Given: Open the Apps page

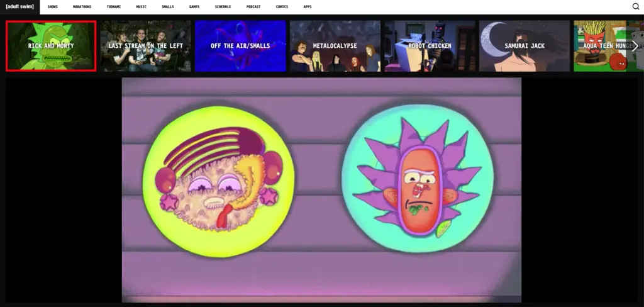Looking at the screenshot, I should click(x=307, y=7).
